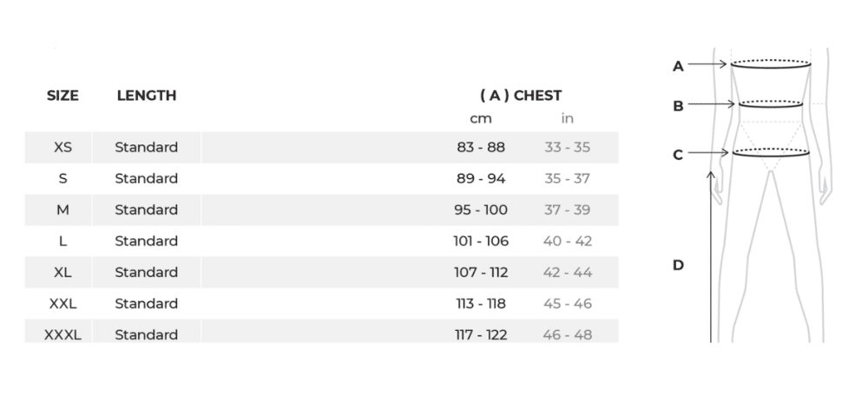
Task: Click the cm unit label
Action: (481, 119)
